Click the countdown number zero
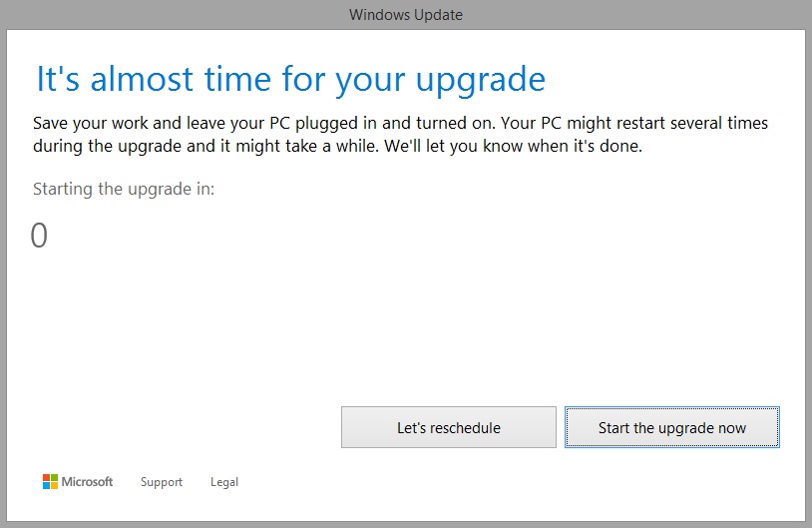Image resolution: width=812 pixels, height=528 pixels. point(39,236)
